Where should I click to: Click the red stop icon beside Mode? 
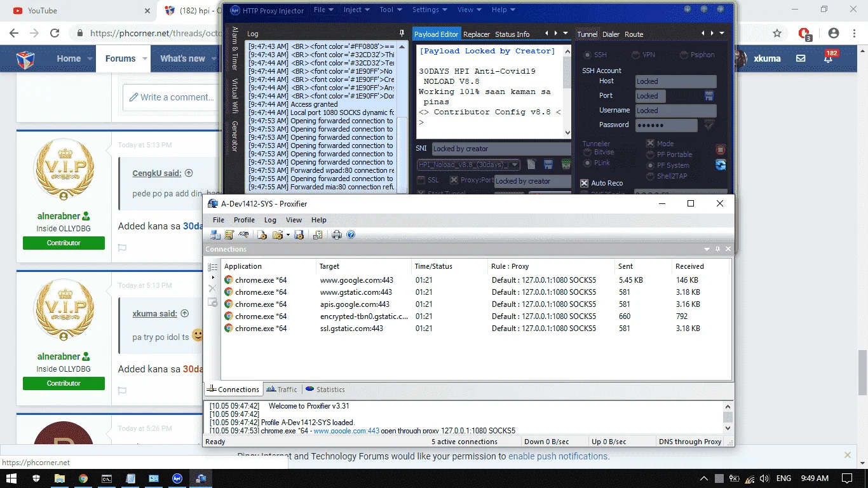click(721, 149)
